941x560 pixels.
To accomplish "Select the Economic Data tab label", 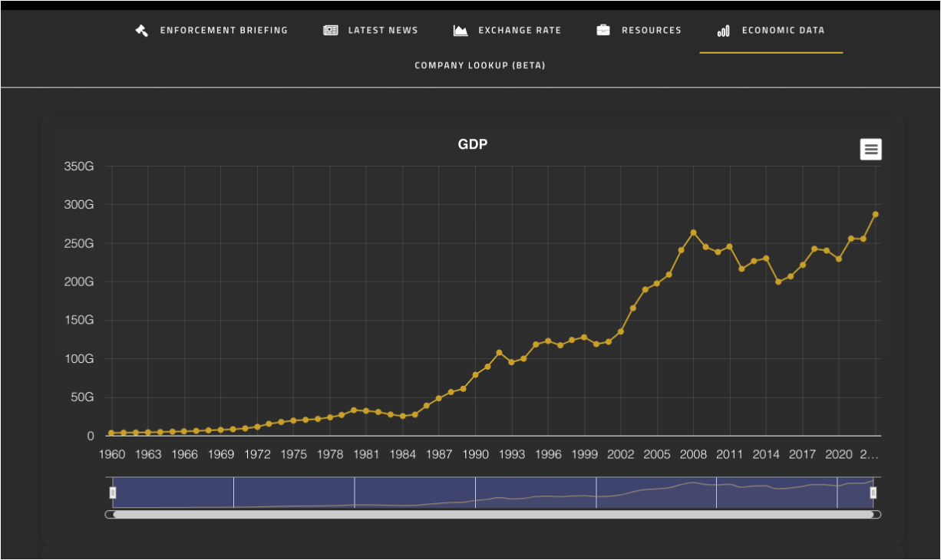I will click(783, 31).
